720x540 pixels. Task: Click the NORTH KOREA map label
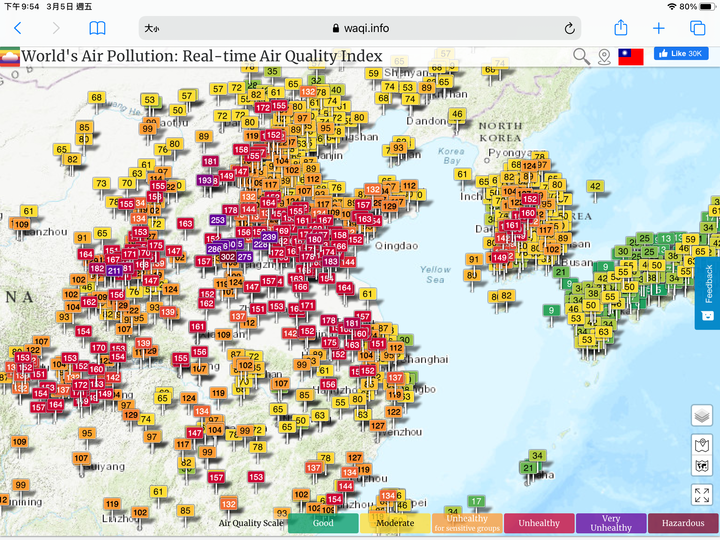tap(500, 131)
